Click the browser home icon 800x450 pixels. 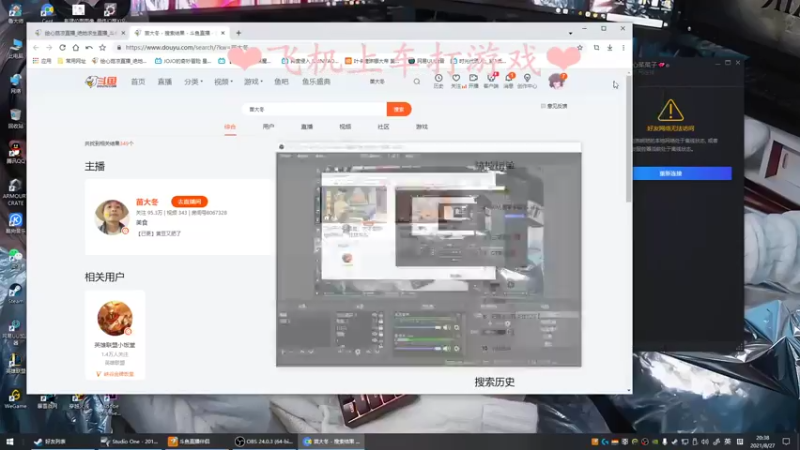[76, 47]
